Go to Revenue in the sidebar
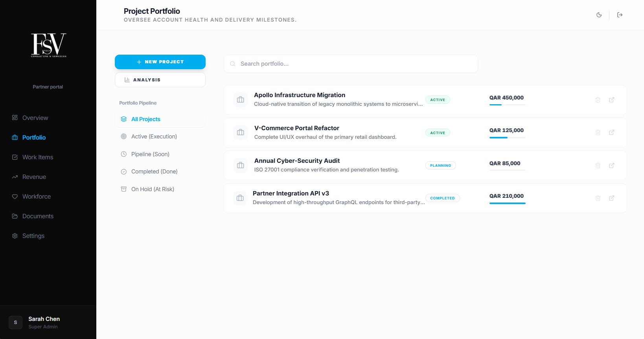644x339 pixels. point(34,177)
